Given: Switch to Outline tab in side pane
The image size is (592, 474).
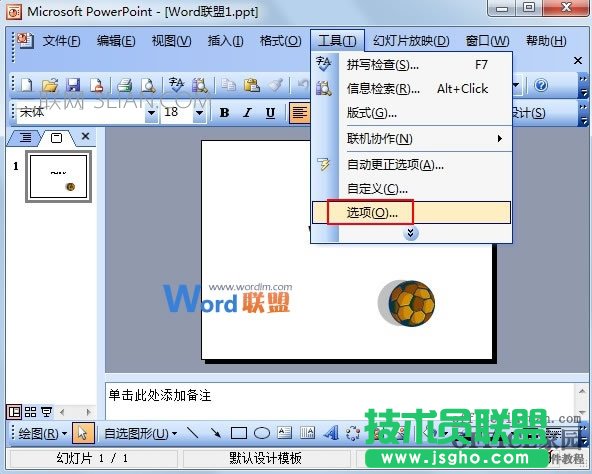Looking at the screenshot, I should 26,137.
